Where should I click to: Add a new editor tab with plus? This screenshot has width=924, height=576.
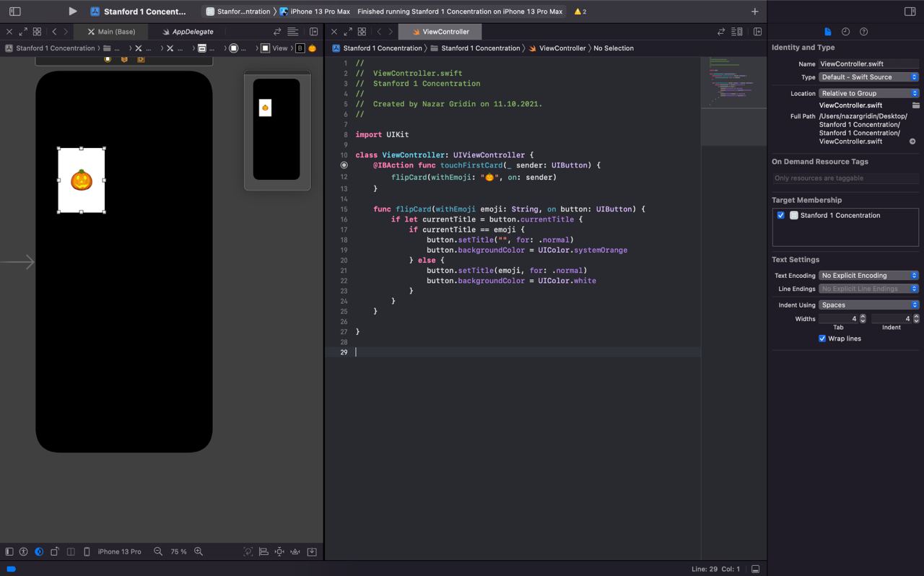755,12
